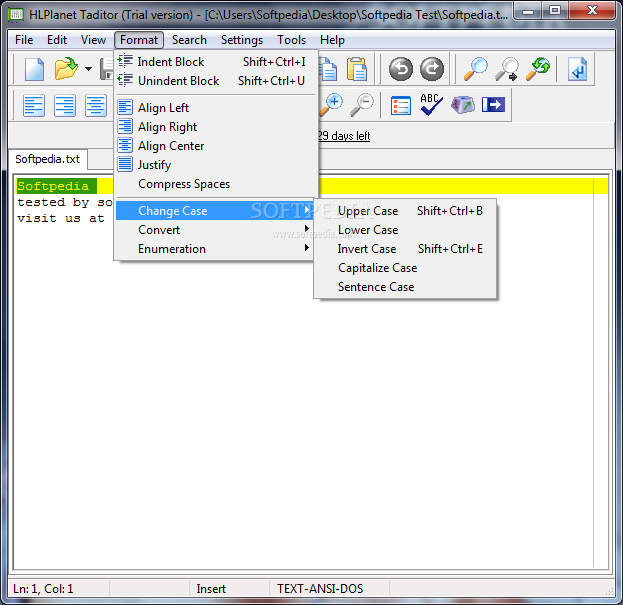This screenshot has height=605, width=623.
Task: Select Indent Block from Format menu
Action: click(217, 62)
